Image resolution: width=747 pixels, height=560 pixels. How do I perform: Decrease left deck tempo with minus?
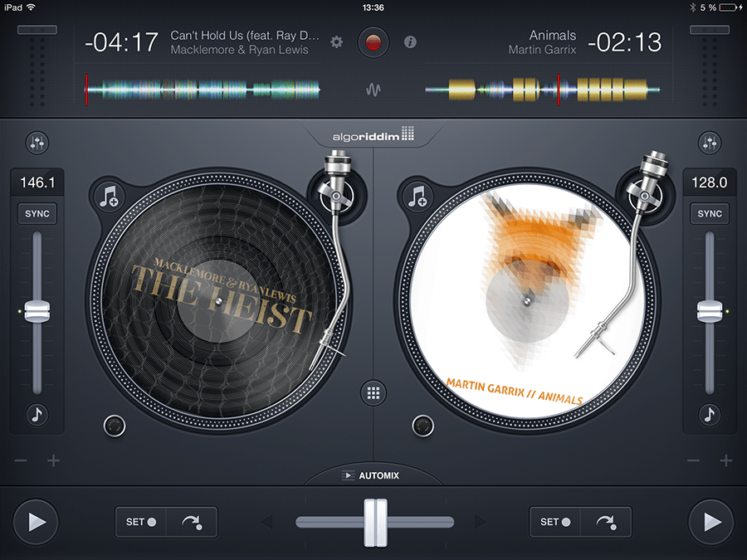21,460
